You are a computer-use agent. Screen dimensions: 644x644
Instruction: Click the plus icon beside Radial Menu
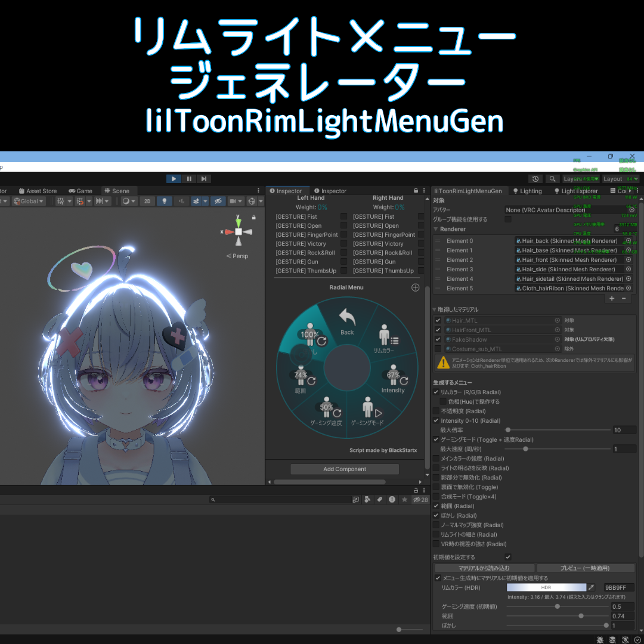(x=415, y=287)
